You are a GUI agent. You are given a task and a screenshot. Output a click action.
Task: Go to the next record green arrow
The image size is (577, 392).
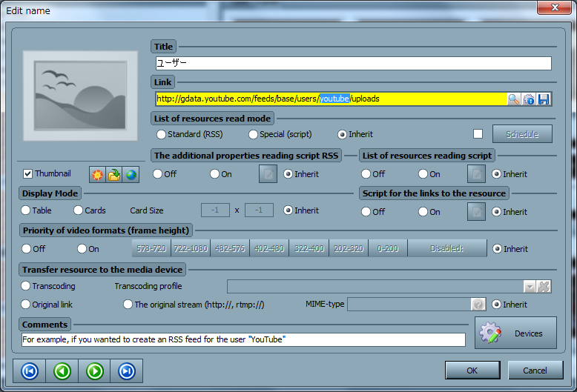95,371
